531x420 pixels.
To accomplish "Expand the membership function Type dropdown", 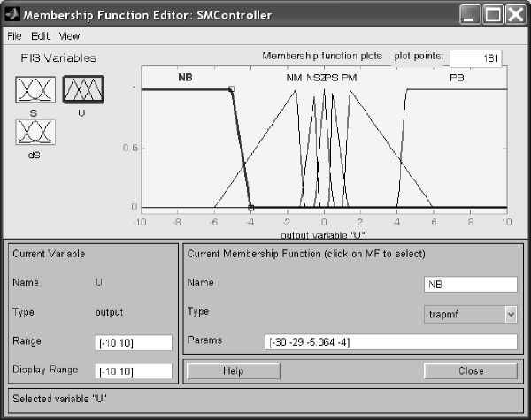I will 510,313.
